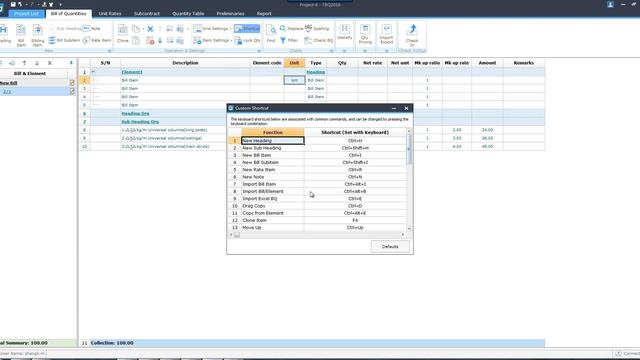Open the Preliminaries tab

230,13
